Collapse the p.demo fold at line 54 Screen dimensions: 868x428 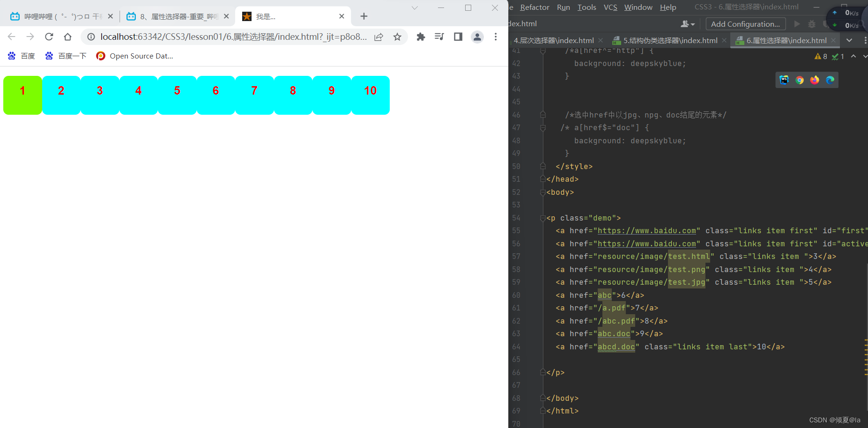coord(543,218)
